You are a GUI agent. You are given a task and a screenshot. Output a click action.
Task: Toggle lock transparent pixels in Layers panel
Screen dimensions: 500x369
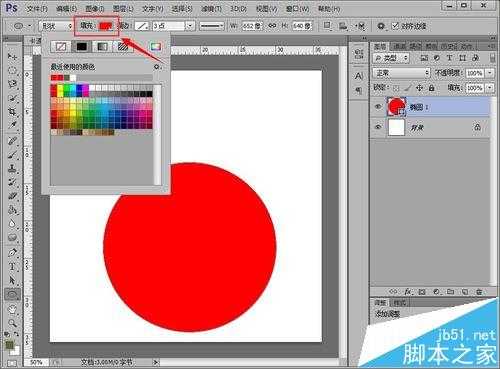pyautogui.click(x=396, y=88)
